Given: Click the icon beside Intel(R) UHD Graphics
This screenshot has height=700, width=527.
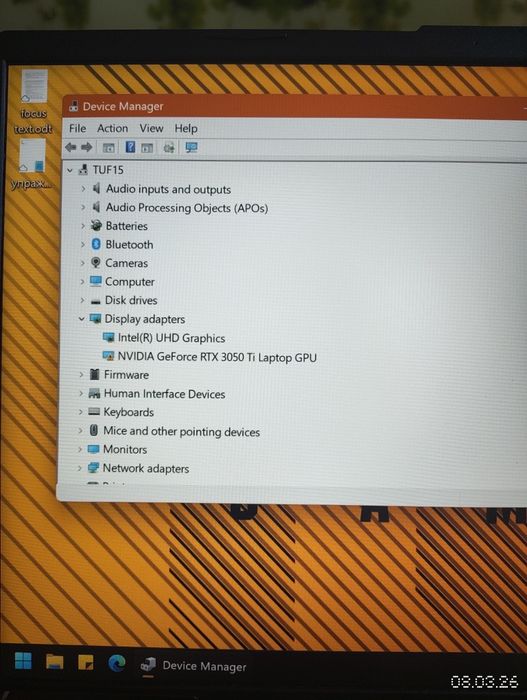Looking at the screenshot, I should pos(109,338).
